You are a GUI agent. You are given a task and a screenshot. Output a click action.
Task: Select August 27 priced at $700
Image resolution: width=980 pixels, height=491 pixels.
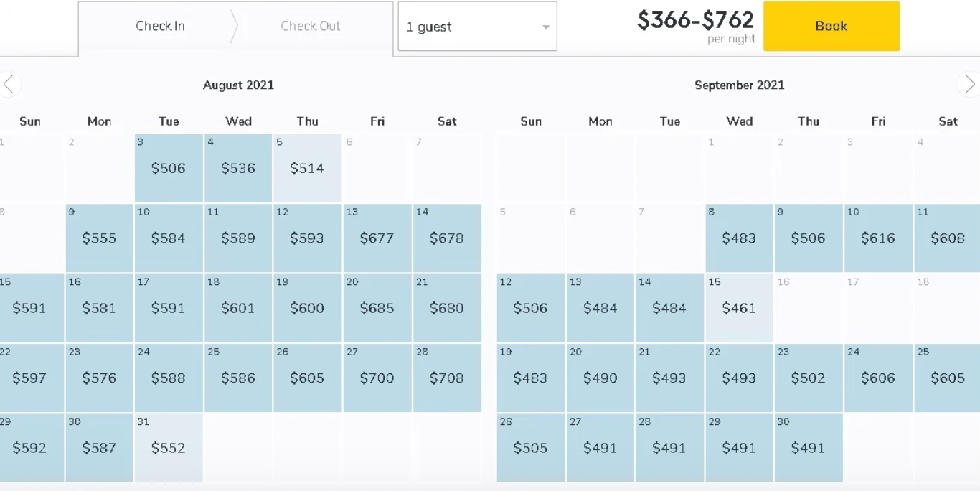click(x=377, y=378)
